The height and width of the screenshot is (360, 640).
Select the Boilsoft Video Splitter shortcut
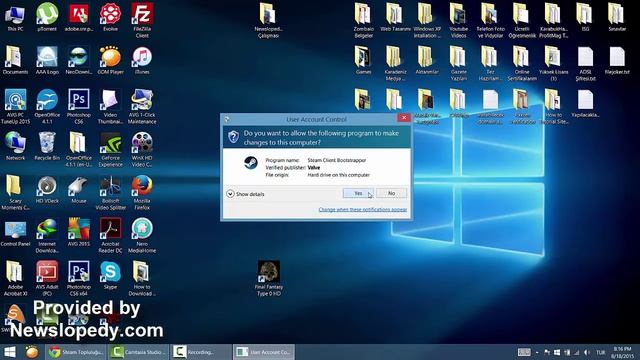click(111, 193)
